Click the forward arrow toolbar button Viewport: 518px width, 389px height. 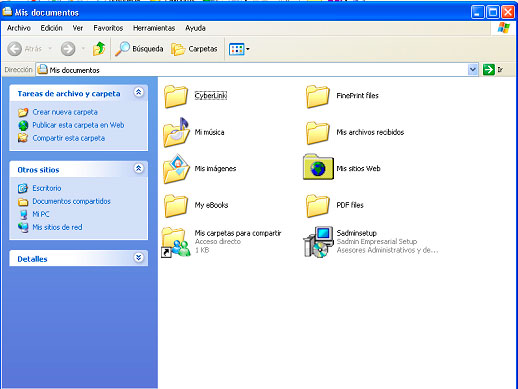[68, 49]
